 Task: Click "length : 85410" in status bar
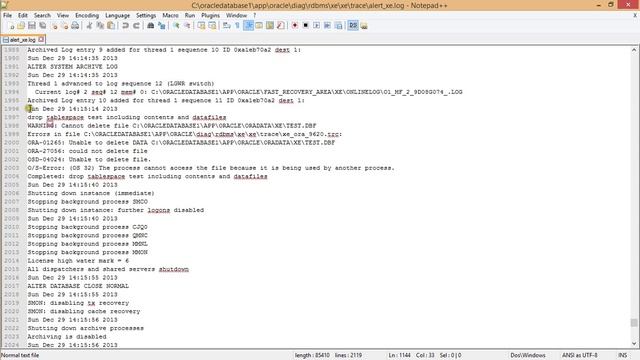(x=312, y=356)
